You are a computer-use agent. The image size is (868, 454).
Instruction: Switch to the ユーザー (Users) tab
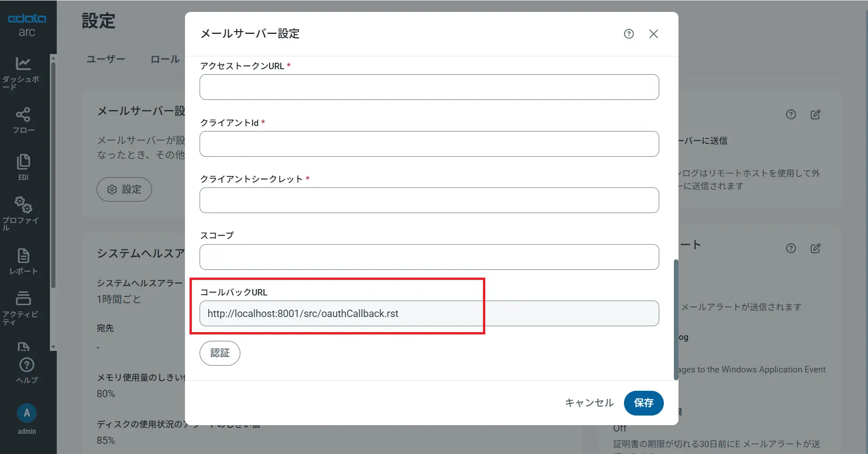pyautogui.click(x=106, y=59)
